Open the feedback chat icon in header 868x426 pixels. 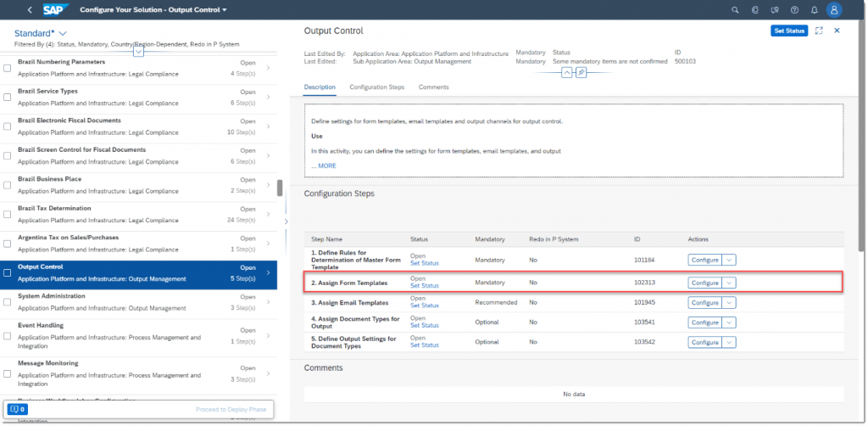pos(775,10)
